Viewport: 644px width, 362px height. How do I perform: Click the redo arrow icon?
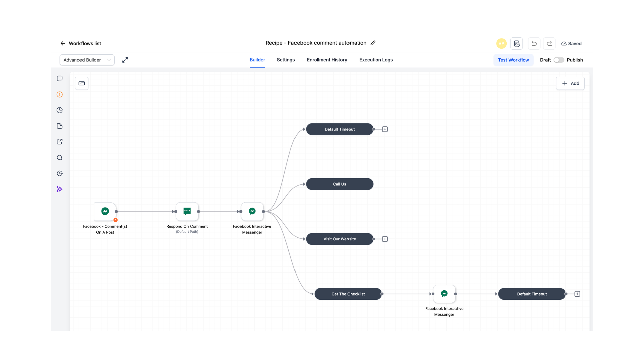pos(549,43)
